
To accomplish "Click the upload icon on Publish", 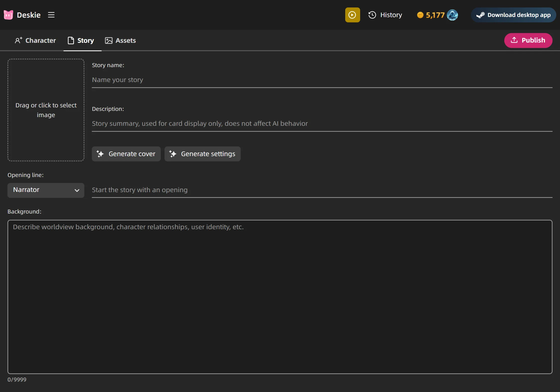I will [514, 40].
